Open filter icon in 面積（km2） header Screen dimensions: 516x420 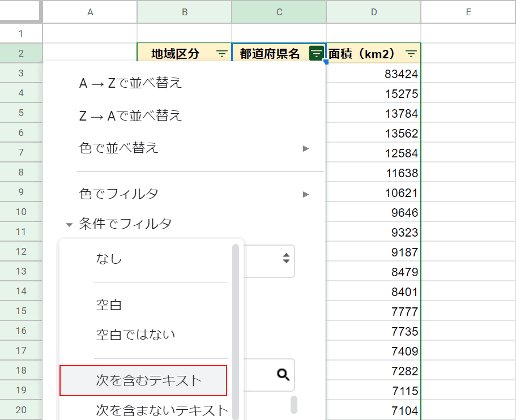pyautogui.click(x=411, y=54)
